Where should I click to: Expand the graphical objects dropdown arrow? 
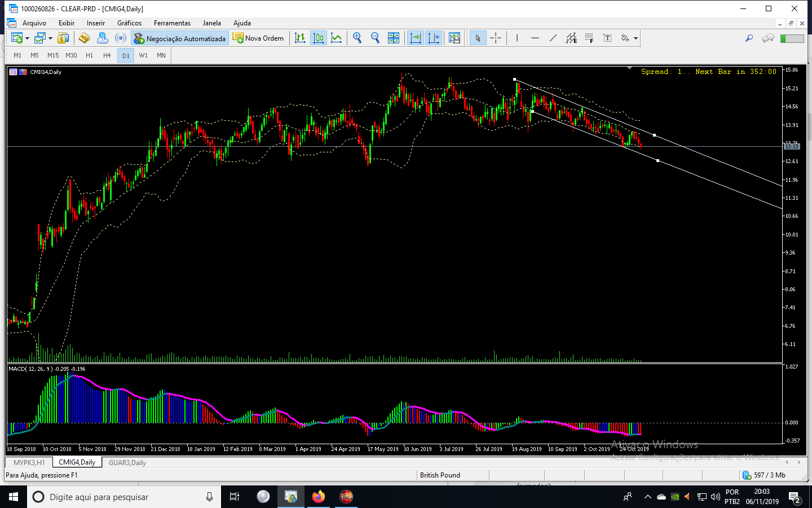tap(636, 38)
